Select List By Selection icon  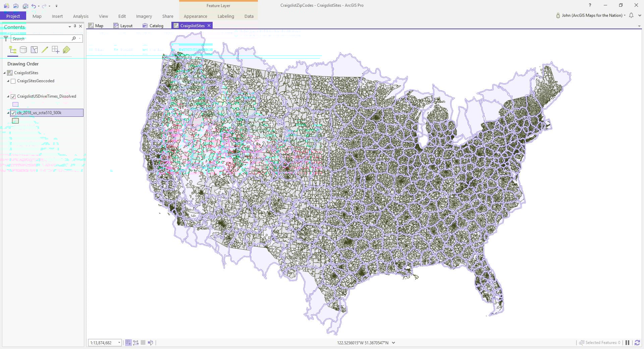34,50
